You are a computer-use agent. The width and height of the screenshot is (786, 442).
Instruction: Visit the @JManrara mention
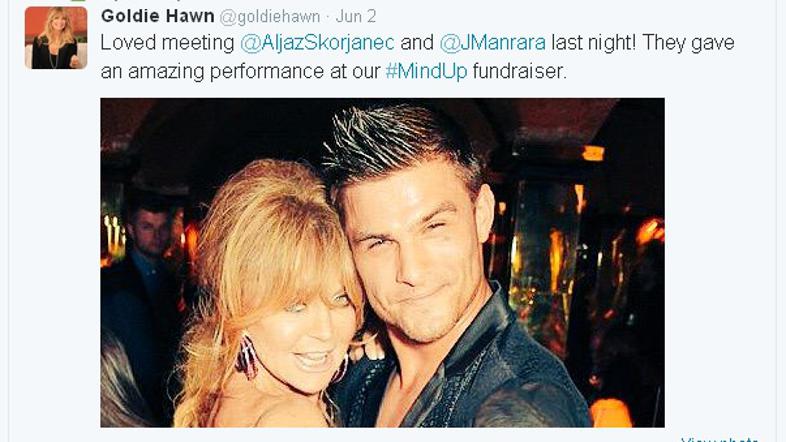pyautogui.click(x=492, y=43)
